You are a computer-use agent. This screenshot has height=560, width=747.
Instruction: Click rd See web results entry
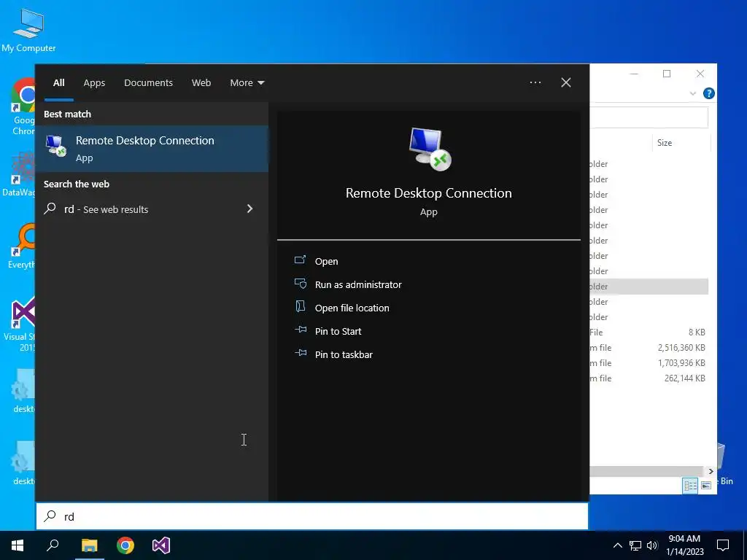click(x=152, y=209)
